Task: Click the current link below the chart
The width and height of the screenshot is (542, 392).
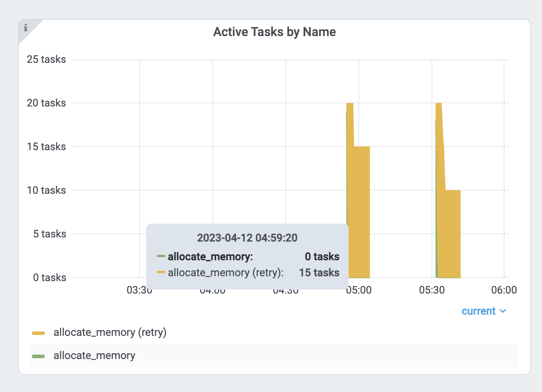Action: (478, 311)
